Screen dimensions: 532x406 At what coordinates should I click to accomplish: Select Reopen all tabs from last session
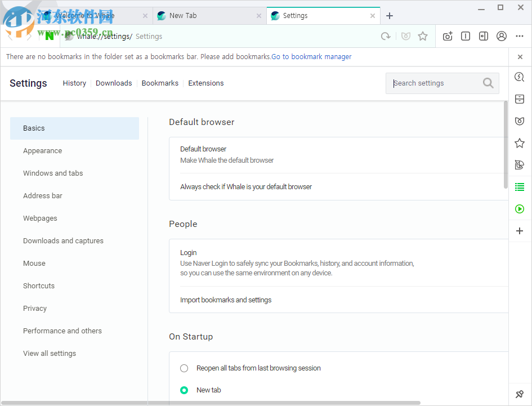click(184, 368)
